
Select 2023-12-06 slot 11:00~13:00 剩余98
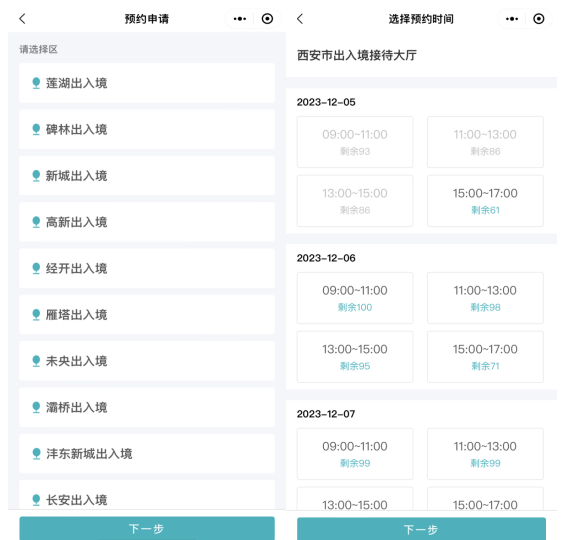pyautogui.click(x=485, y=298)
